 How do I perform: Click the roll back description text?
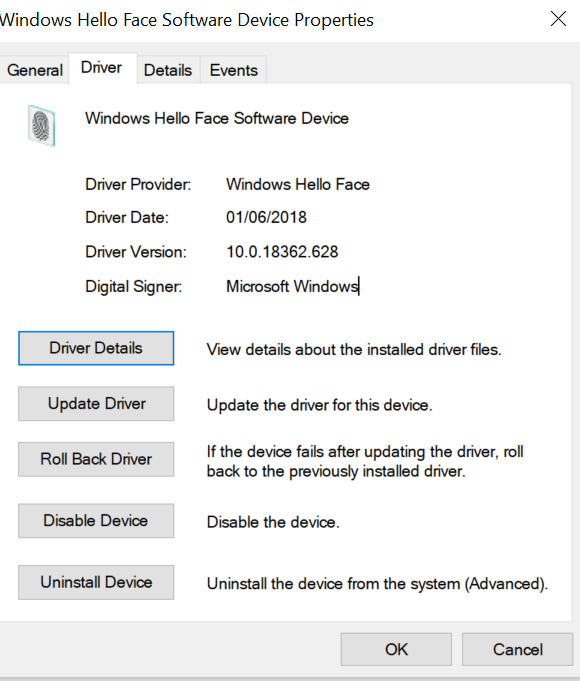coord(365,461)
